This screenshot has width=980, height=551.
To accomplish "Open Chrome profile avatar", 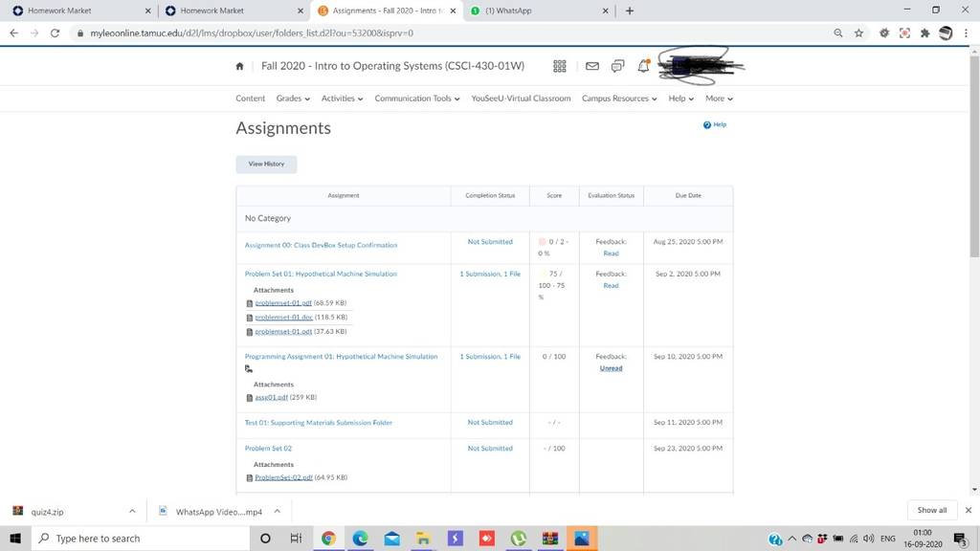I will click(x=946, y=33).
